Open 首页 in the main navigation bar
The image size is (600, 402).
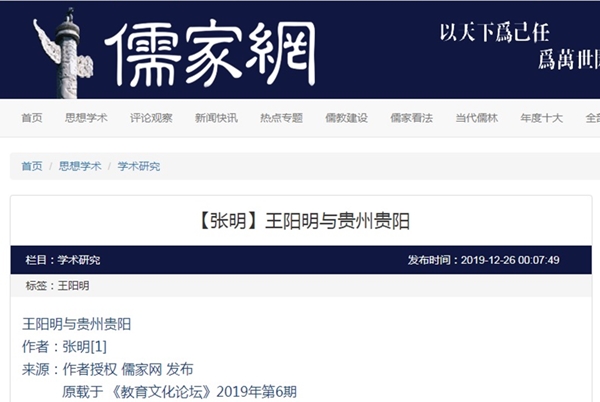coord(32,118)
